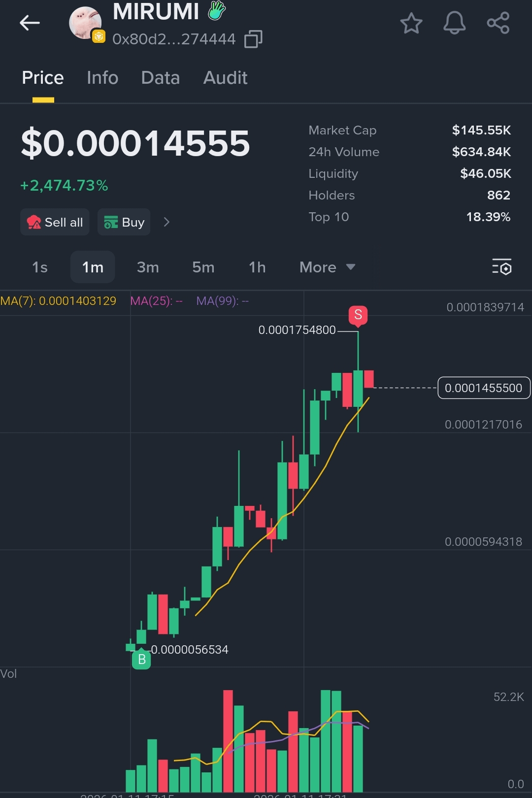Tap the red S sell marker
The height and width of the screenshot is (798, 532).
[x=358, y=315]
